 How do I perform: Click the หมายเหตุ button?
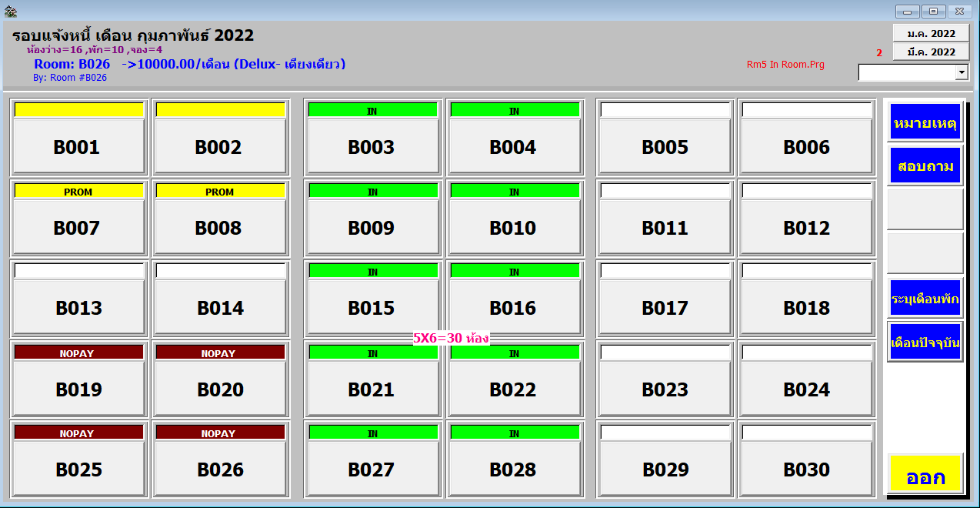click(925, 122)
